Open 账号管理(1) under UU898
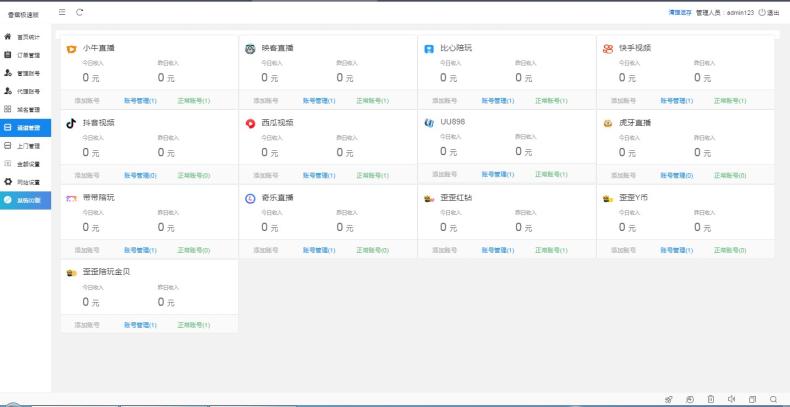 point(498,174)
